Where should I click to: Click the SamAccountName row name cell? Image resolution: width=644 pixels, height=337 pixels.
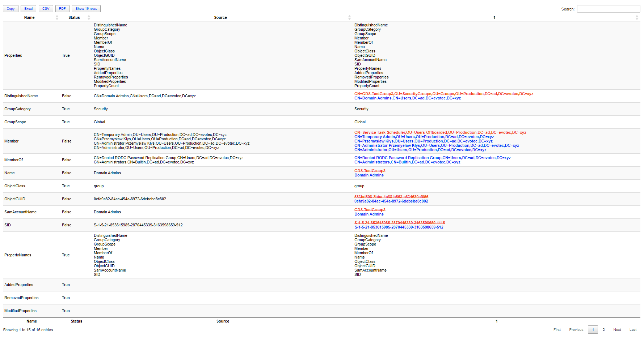(x=20, y=212)
